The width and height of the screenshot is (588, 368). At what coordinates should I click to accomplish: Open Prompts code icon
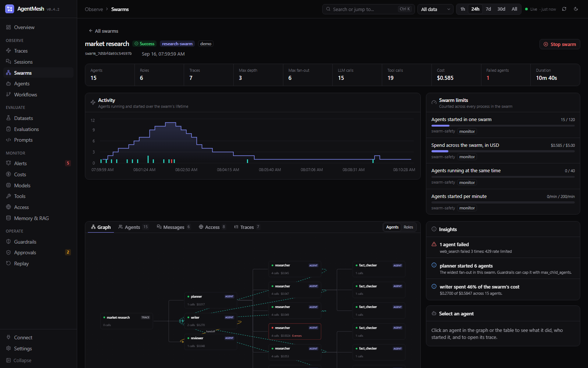tap(8, 140)
